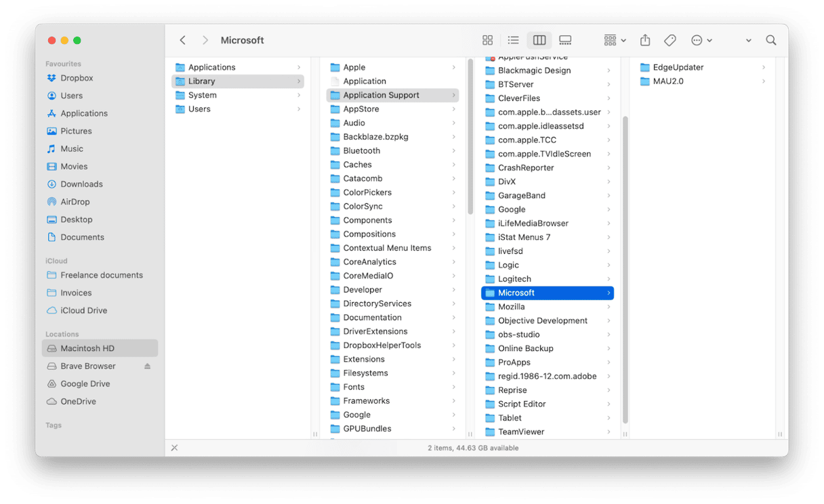The image size is (824, 504).
Task: Select the Developer folder
Action: 392,290
